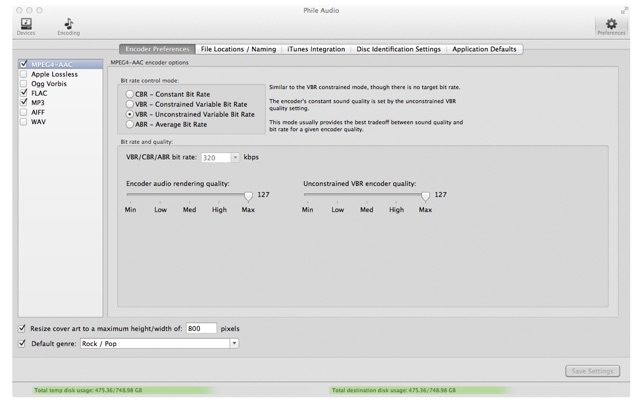643x402 pixels.
Task: Click the Rock / Pop genre field
Action: (155, 343)
